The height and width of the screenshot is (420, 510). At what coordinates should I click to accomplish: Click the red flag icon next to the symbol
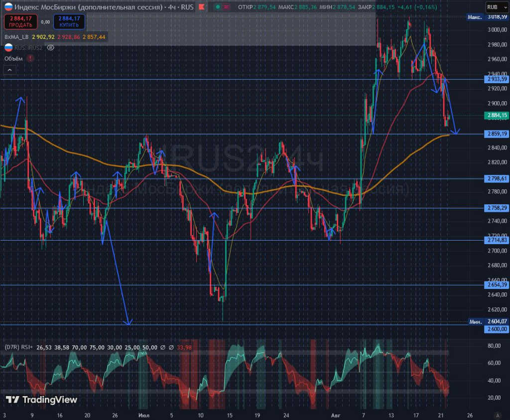201,7
